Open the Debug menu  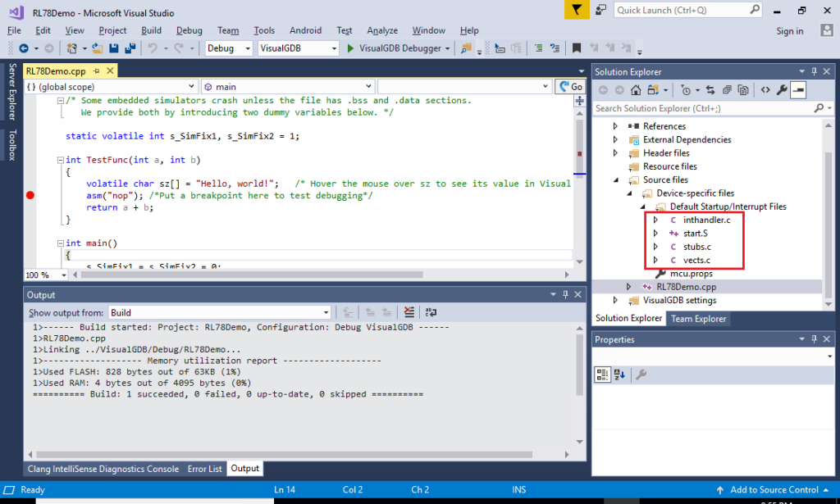189,30
